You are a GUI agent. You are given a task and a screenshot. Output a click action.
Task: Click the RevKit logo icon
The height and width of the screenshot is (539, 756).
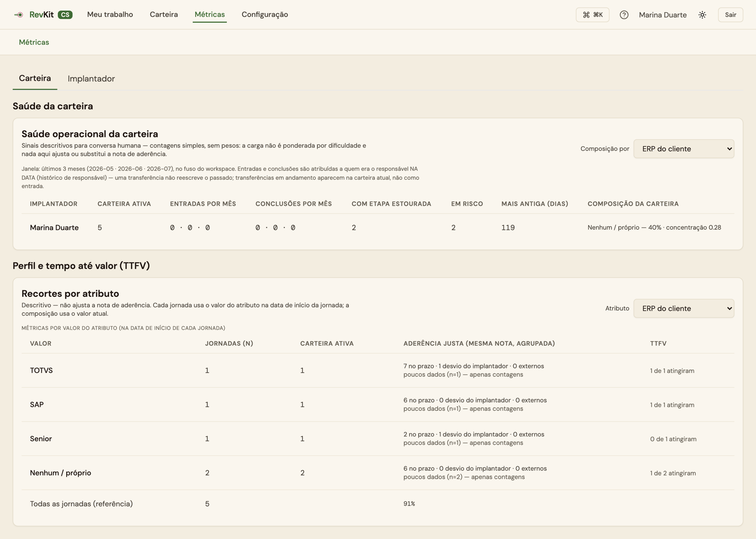[19, 15]
